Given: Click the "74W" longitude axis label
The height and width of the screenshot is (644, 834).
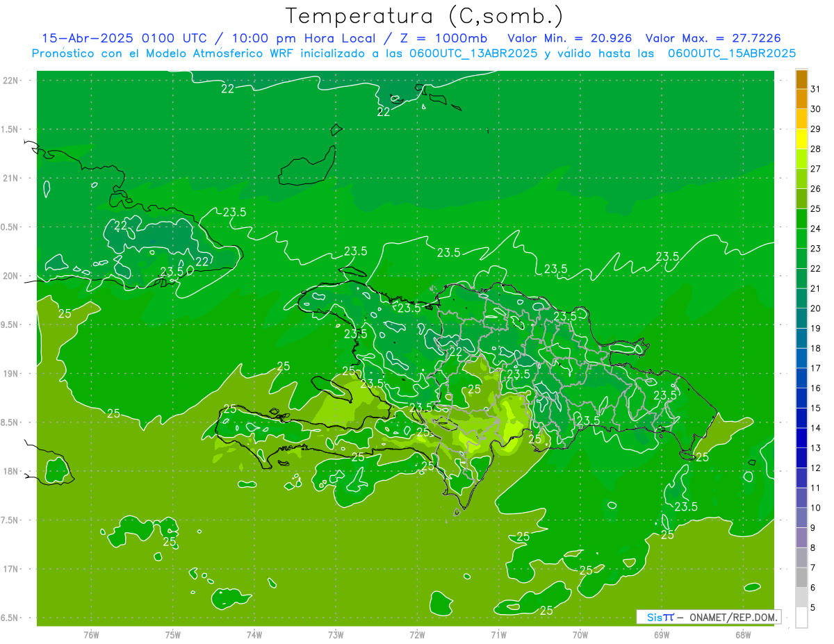Looking at the screenshot, I should click(x=254, y=634).
